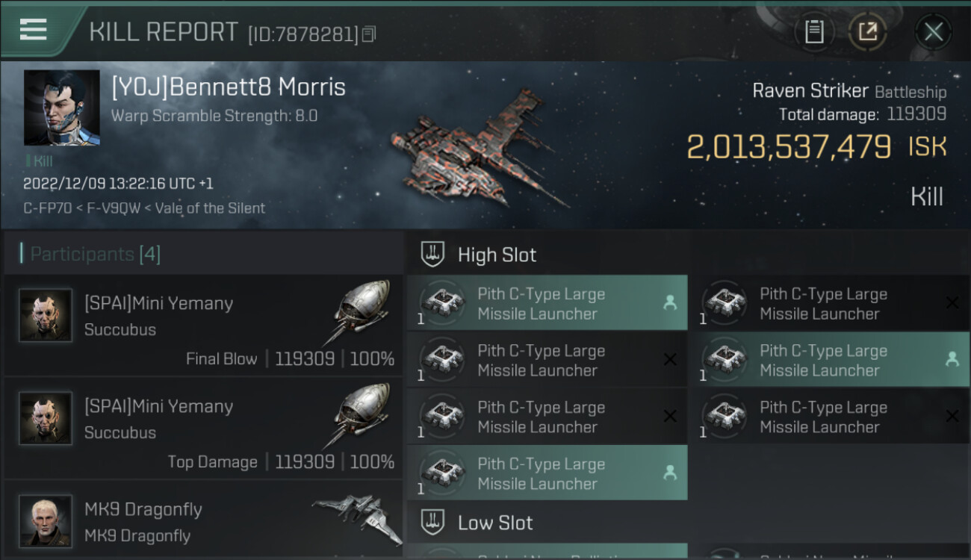Open the C-FP70 system location link
This screenshot has height=560, width=971.
pyautogui.click(x=40, y=208)
